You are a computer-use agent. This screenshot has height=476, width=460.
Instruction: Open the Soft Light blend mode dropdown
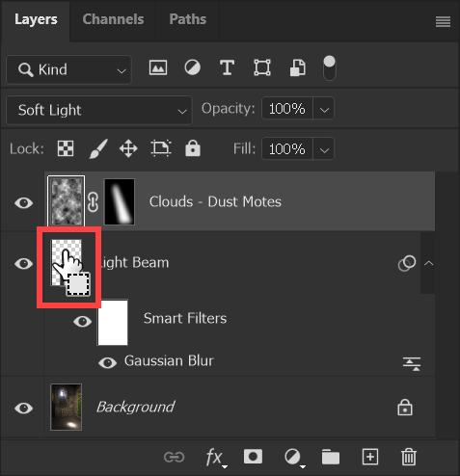[99, 110]
